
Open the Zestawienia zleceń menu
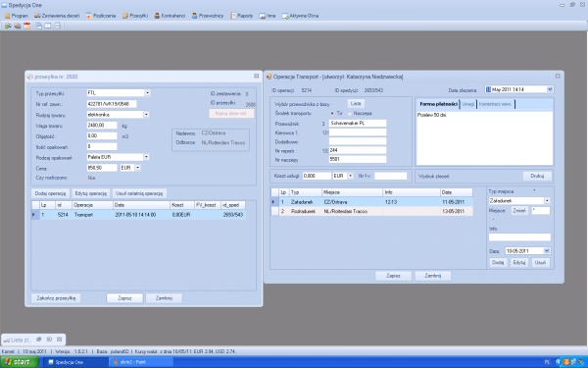[x=57, y=16]
